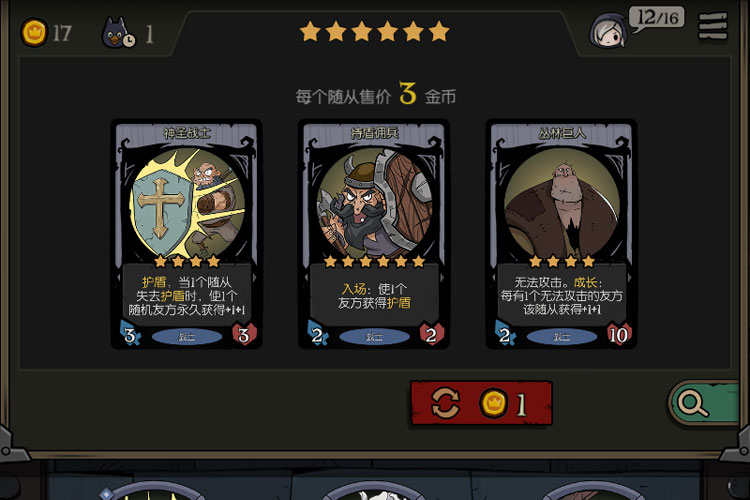
Task: Click the red health badge on 持盾佣兵
Action: click(x=431, y=334)
